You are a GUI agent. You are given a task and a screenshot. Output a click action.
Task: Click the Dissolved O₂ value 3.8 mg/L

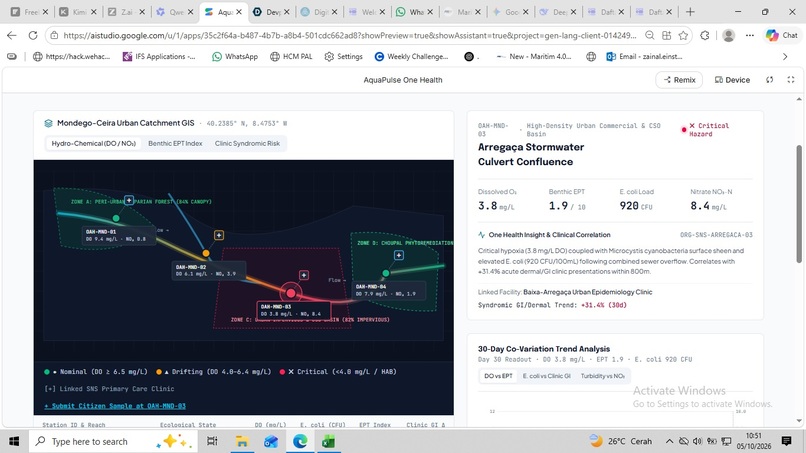[496, 206]
